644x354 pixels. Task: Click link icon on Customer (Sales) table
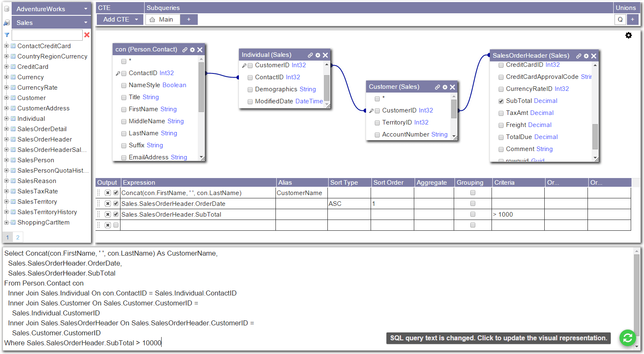click(438, 87)
